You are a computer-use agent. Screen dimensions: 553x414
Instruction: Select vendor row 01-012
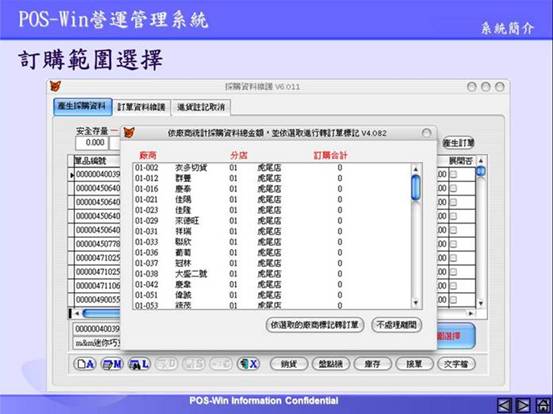pos(272,178)
